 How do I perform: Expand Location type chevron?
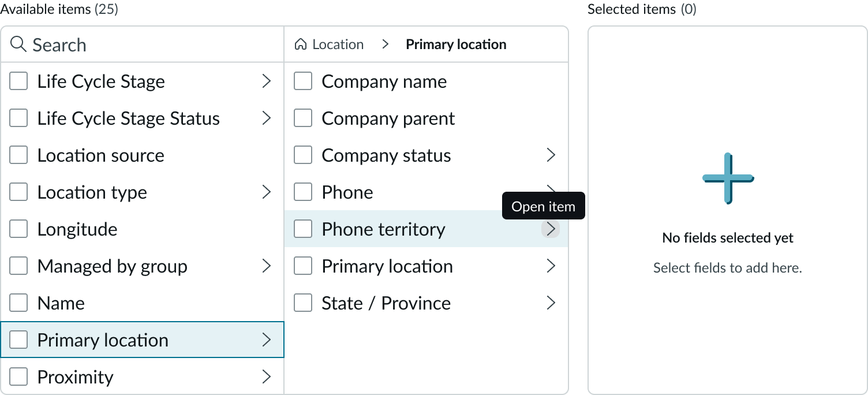(266, 192)
